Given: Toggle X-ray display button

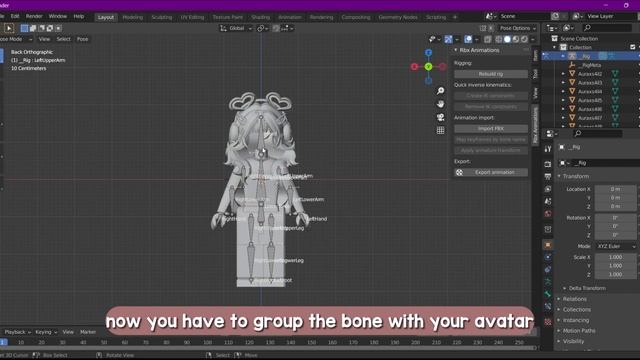Looking at the screenshot, I should click(487, 39).
